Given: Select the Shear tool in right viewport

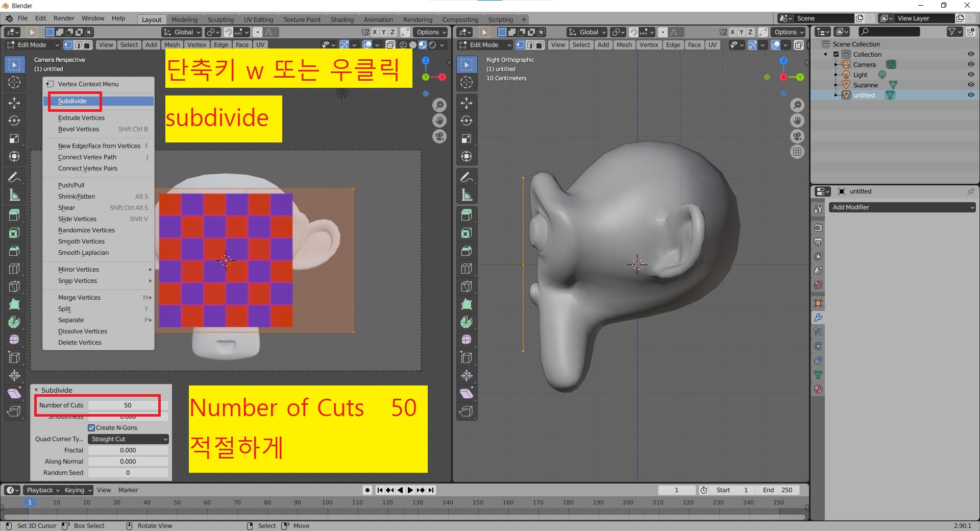Looking at the screenshot, I should pos(467,393).
